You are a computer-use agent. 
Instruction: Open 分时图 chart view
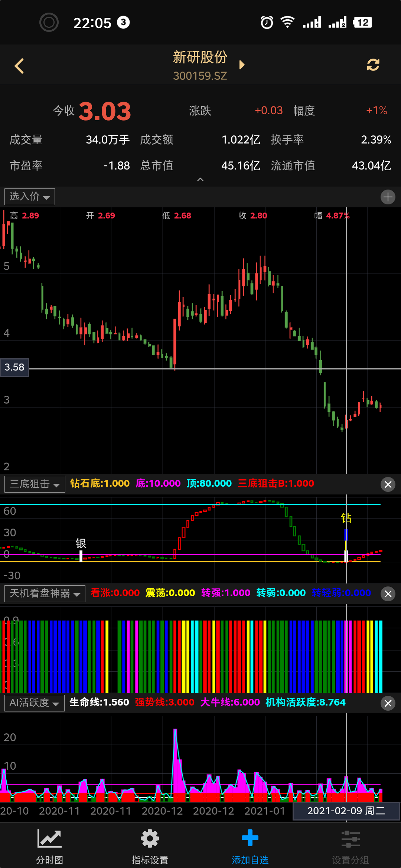[49, 844]
